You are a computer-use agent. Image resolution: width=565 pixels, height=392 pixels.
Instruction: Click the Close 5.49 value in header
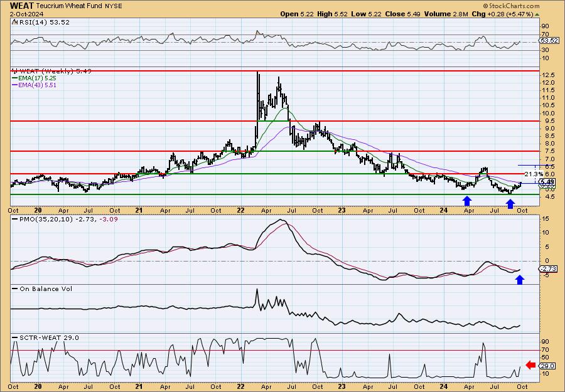point(403,14)
